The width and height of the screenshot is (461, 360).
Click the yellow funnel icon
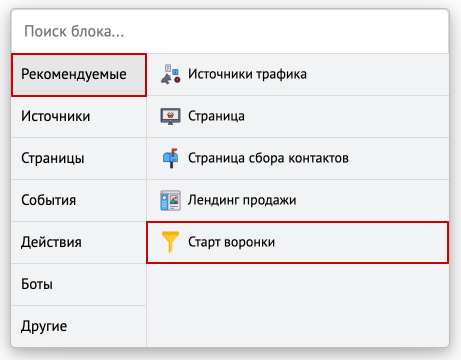[x=170, y=242]
